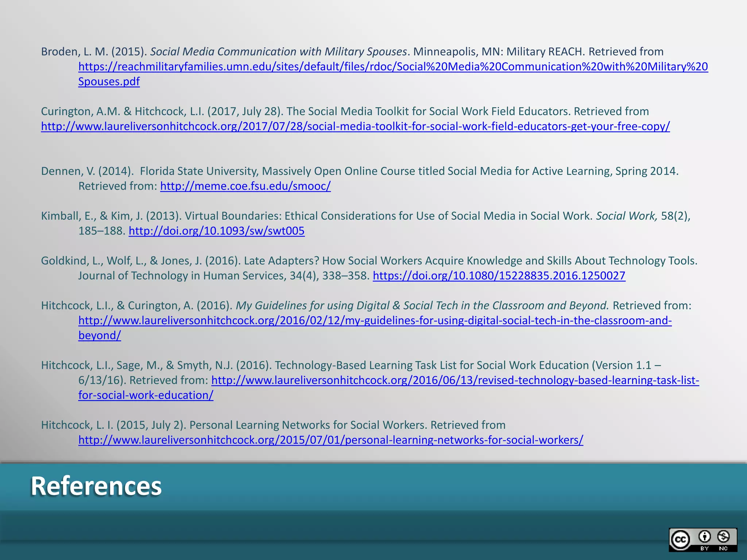Image resolution: width=747 pixels, height=560 pixels.
Task: Click the Broden, L. M. (2015) citation text
Action: tap(352, 52)
